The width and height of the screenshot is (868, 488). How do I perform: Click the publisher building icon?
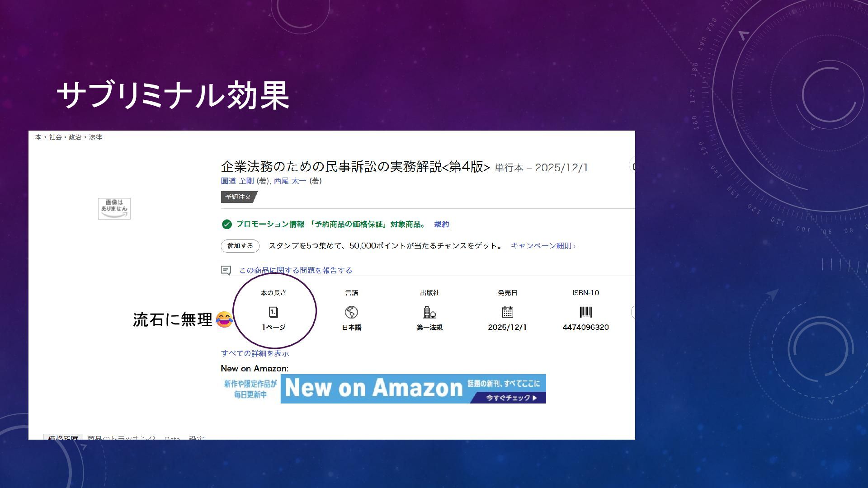[429, 312]
